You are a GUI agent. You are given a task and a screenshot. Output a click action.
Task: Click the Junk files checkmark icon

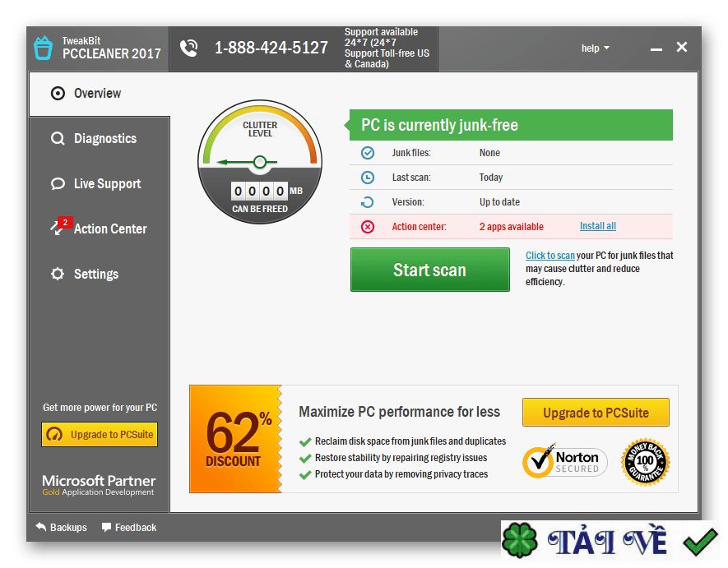click(x=368, y=153)
